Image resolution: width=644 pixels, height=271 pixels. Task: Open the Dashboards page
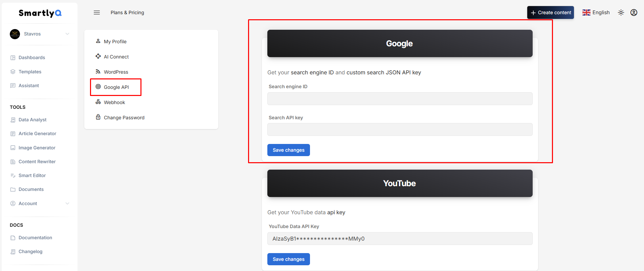(32, 58)
